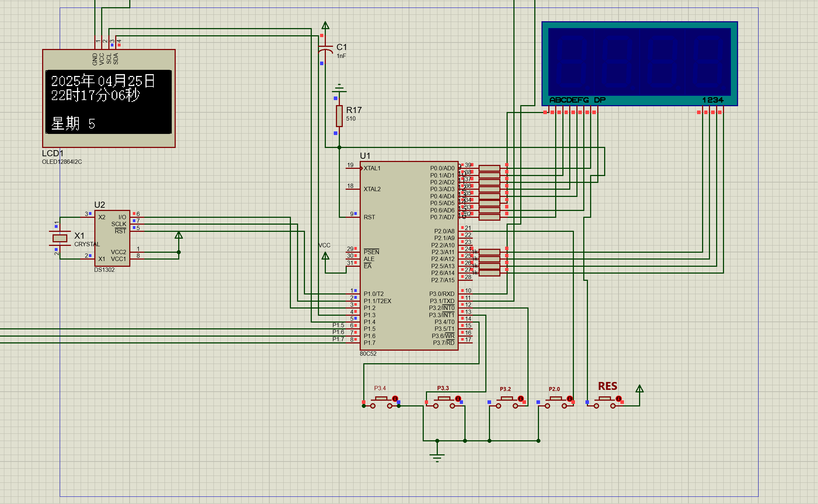
Task: Click the P0.0 pull-up resistor
Action: pos(489,168)
